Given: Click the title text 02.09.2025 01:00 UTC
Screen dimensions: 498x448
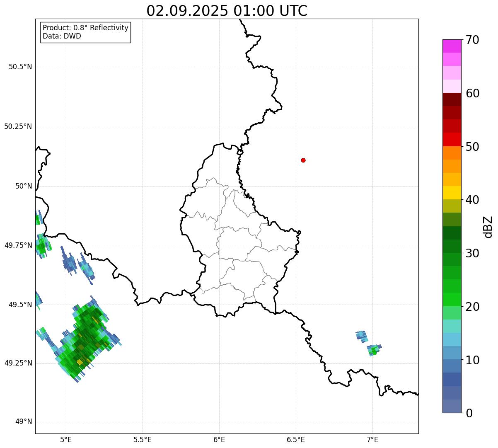Looking at the screenshot, I should (227, 11).
